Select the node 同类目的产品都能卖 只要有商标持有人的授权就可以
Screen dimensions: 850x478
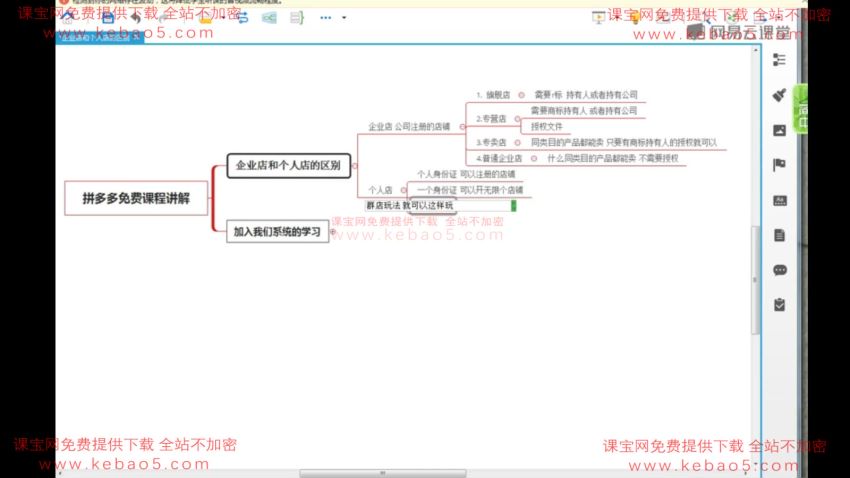624,143
